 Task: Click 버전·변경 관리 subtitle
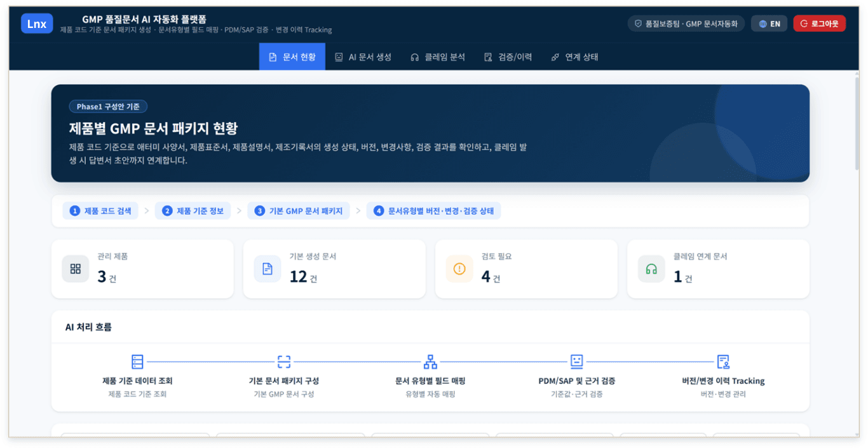pos(723,394)
